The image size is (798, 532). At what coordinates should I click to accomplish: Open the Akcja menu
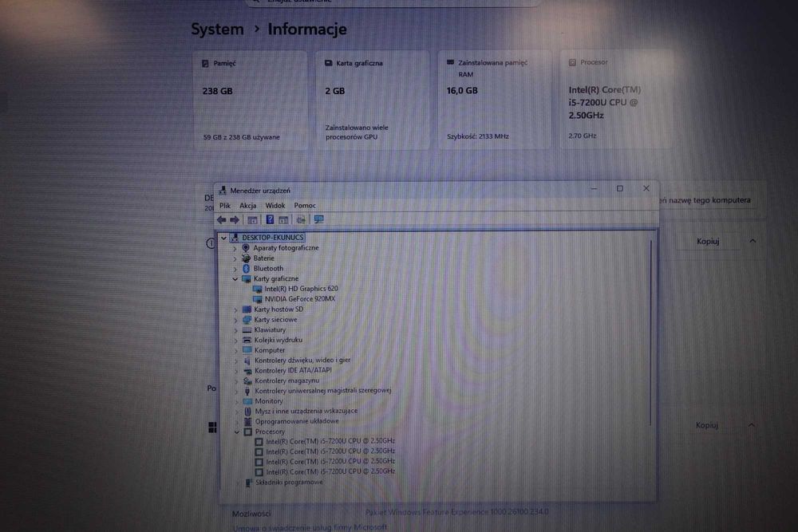click(x=248, y=206)
